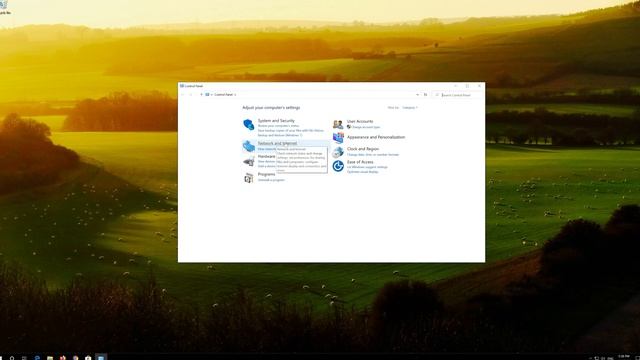Click Review your computer's status link
This screenshot has width=640, height=360.
tap(278, 126)
